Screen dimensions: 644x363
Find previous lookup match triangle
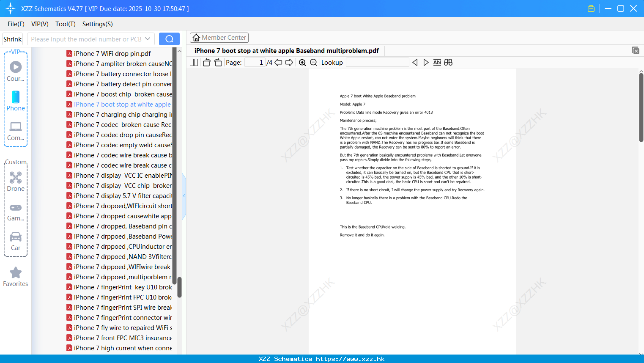(415, 62)
